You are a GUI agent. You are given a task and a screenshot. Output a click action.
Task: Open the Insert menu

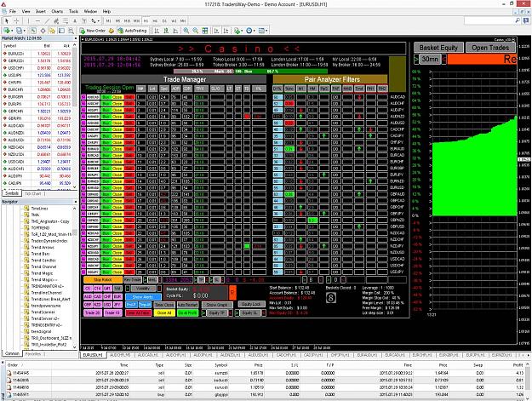pos(41,11)
